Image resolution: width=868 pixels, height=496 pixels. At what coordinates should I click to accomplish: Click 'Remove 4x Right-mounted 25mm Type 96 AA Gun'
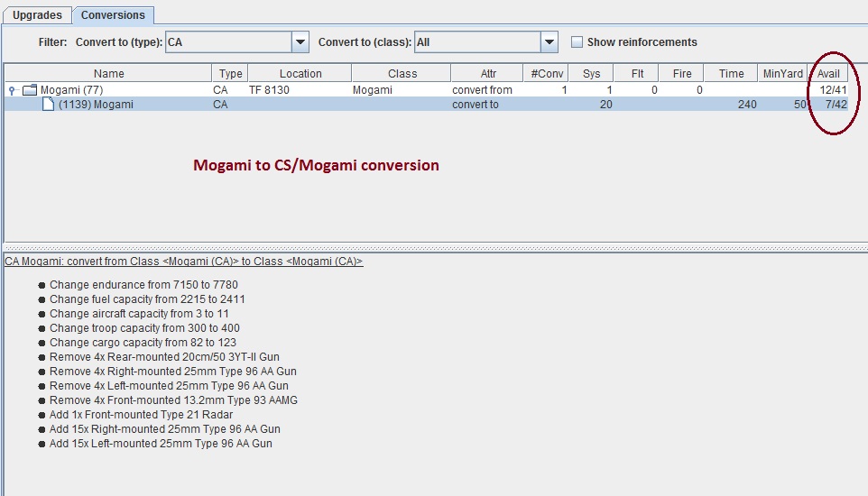click(172, 371)
